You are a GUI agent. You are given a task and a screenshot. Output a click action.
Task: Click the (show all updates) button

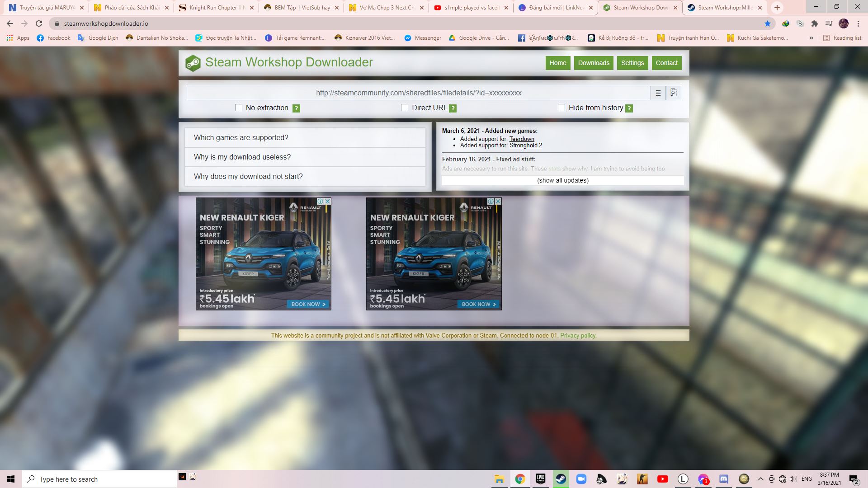coord(562,180)
